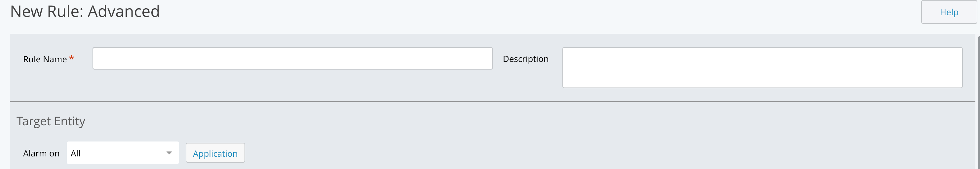Image resolution: width=980 pixels, height=169 pixels.
Task: Click the Rule Name label
Action: [x=45, y=59]
